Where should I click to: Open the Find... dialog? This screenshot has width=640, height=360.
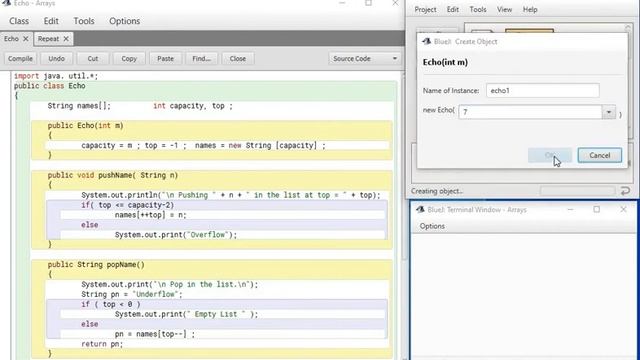coord(201,59)
